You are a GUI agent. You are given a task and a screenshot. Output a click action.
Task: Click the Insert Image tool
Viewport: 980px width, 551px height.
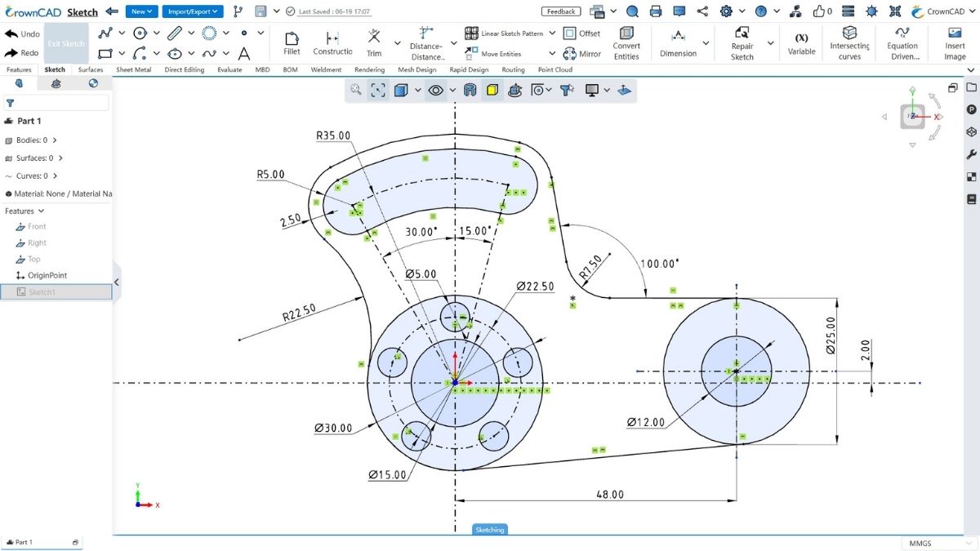[x=955, y=42]
